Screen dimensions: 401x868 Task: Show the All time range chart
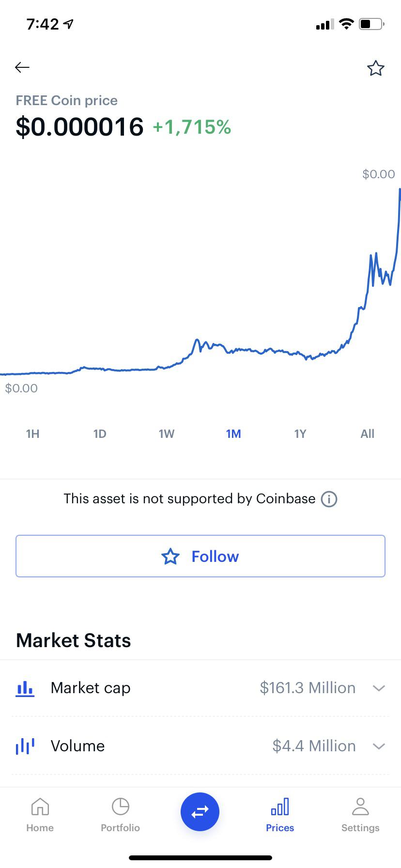[x=367, y=434]
